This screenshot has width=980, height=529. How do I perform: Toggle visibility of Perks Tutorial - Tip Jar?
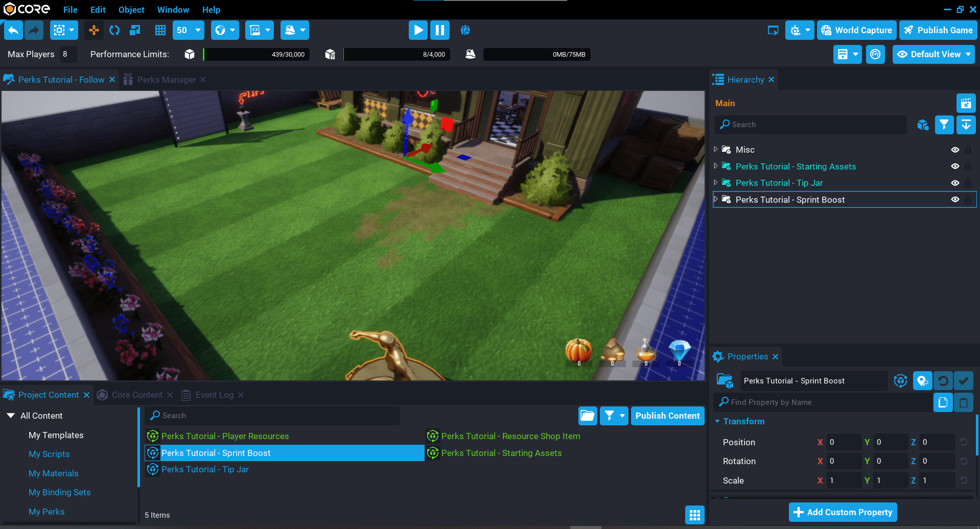tap(954, 183)
